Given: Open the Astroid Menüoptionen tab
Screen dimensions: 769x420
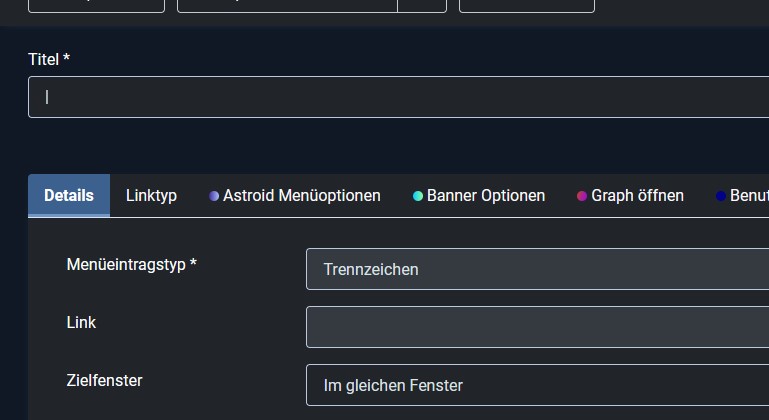Looking at the screenshot, I should coord(295,195).
